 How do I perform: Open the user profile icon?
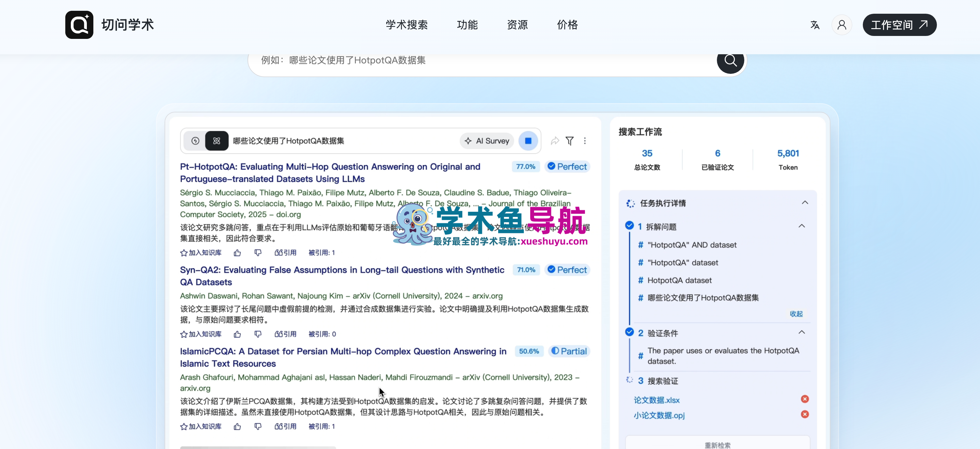[x=842, y=25]
